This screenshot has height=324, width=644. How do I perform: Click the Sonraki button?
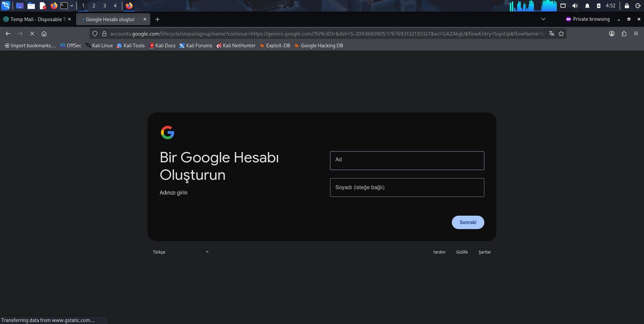pos(468,222)
